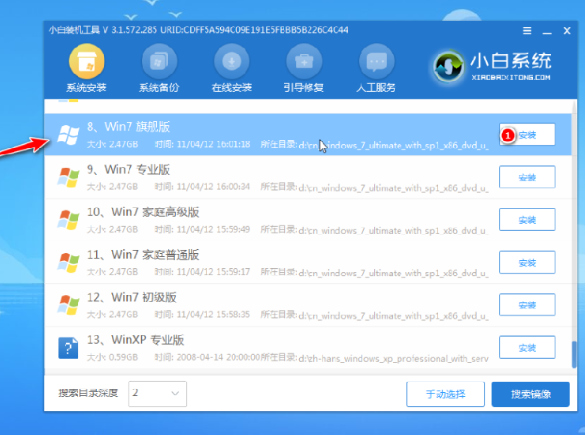Install Win7 初级版 with 安装 button

(527, 305)
